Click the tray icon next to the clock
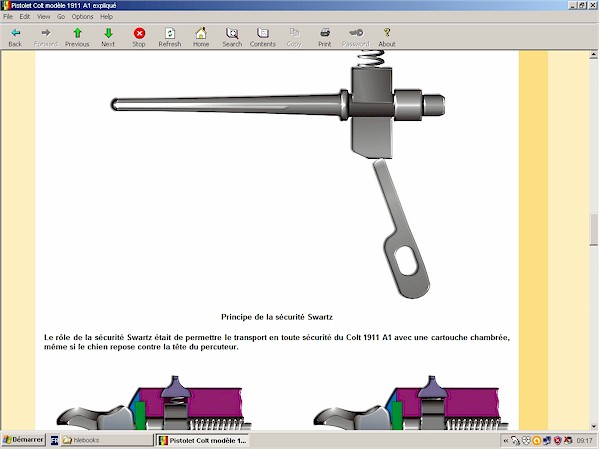The height and width of the screenshot is (450, 600). click(x=568, y=441)
